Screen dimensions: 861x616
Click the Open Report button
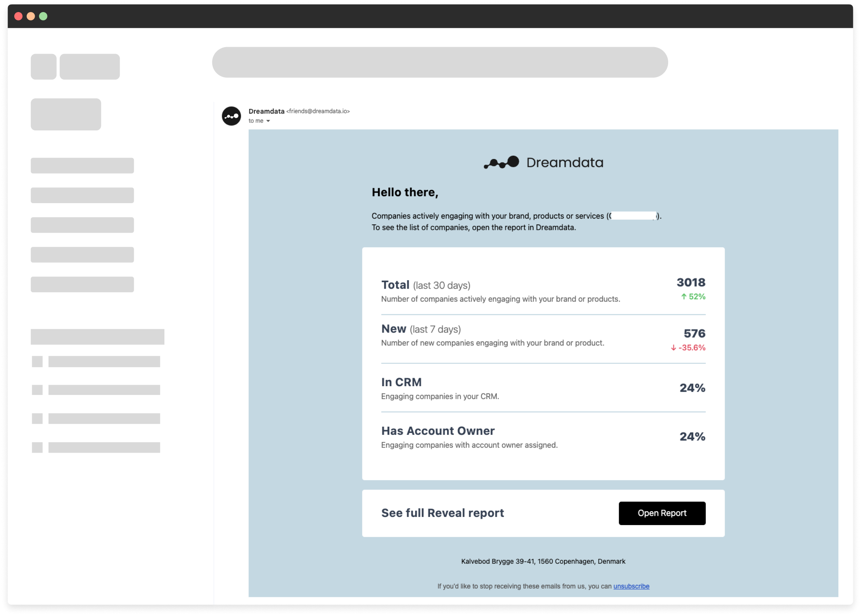(662, 513)
